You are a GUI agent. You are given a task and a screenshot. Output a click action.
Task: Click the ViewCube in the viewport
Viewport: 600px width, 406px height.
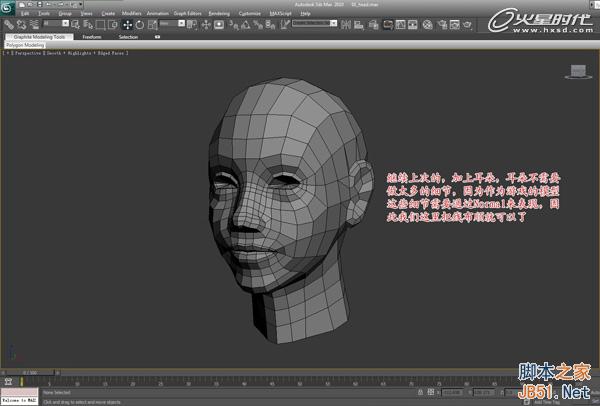[x=577, y=70]
